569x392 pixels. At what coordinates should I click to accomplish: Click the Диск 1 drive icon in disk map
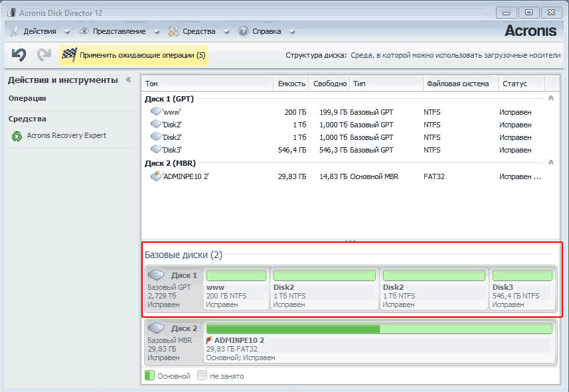(156, 275)
